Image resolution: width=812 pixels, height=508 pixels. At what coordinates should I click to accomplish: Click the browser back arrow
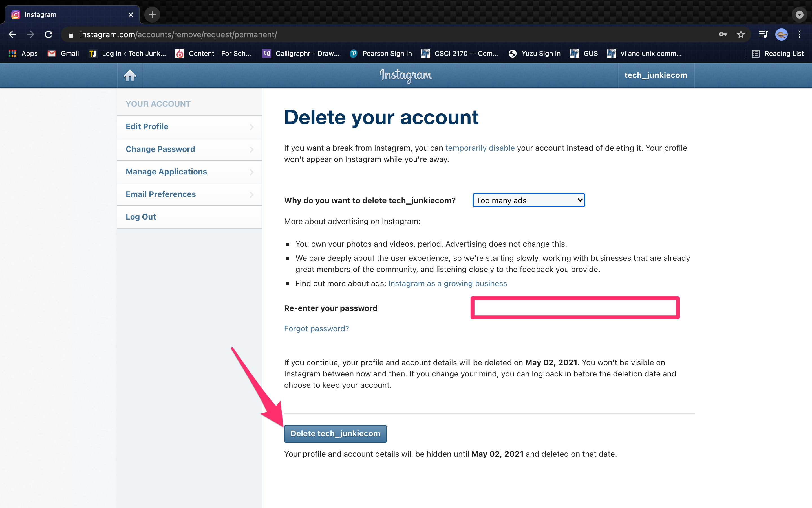click(12, 34)
